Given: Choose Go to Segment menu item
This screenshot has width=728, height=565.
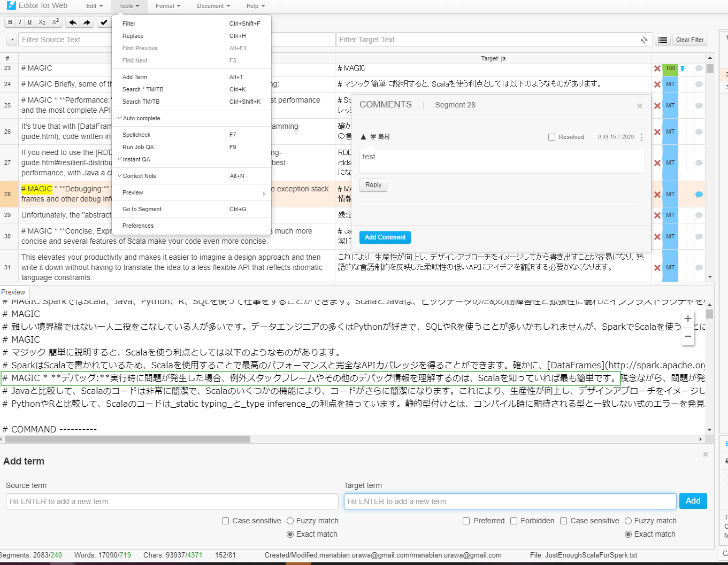Looking at the screenshot, I should click(191, 209).
